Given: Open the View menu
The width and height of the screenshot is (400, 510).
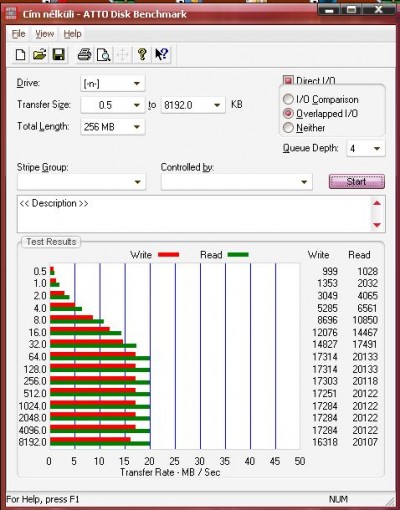Looking at the screenshot, I should tap(45, 34).
